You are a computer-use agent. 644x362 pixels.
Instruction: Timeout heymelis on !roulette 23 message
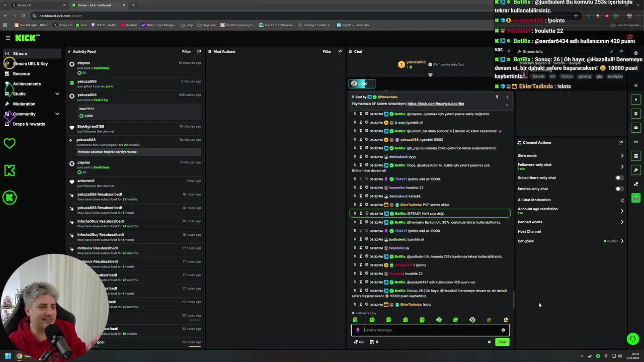(361, 188)
